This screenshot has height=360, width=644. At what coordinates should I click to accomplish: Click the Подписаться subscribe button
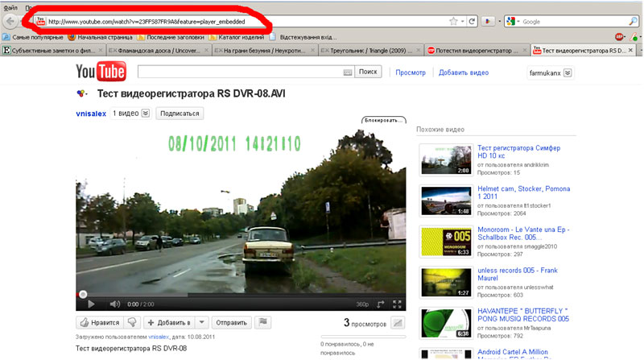click(180, 114)
